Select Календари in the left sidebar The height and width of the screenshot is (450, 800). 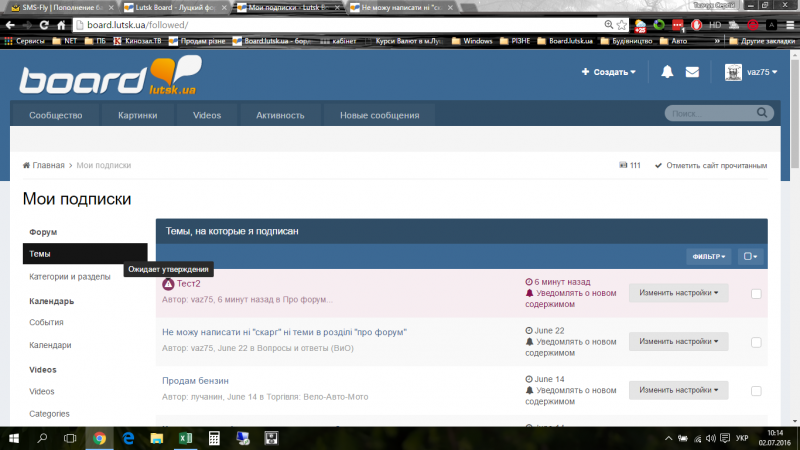[x=50, y=345]
